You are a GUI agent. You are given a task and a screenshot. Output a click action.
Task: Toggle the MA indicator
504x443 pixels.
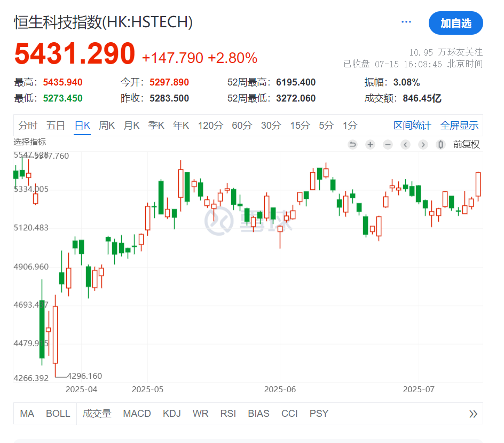point(27,414)
